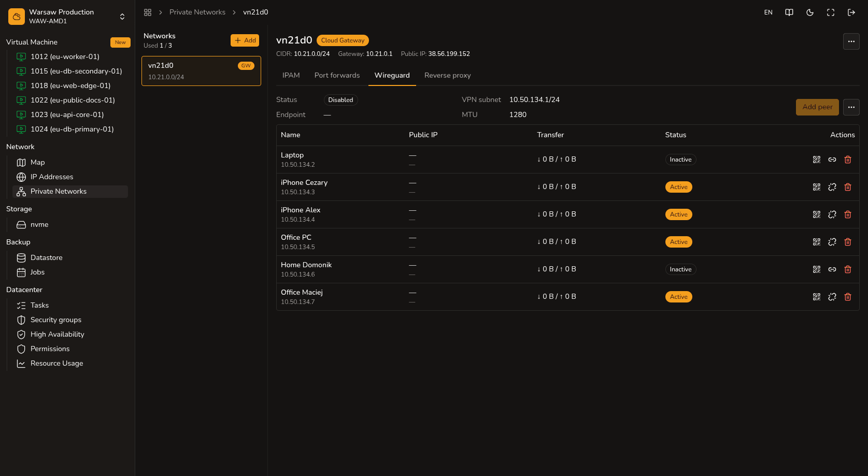Image resolution: width=868 pixels, height=476 pixels.
Task: Click link icon for Laptop peer
Action: pyautogui.click(x=832, y=160)
